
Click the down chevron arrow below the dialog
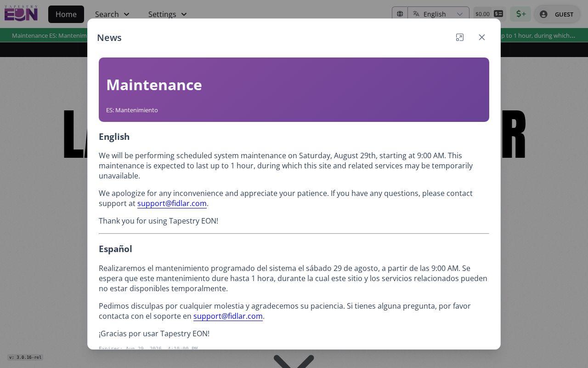(294, 361)
